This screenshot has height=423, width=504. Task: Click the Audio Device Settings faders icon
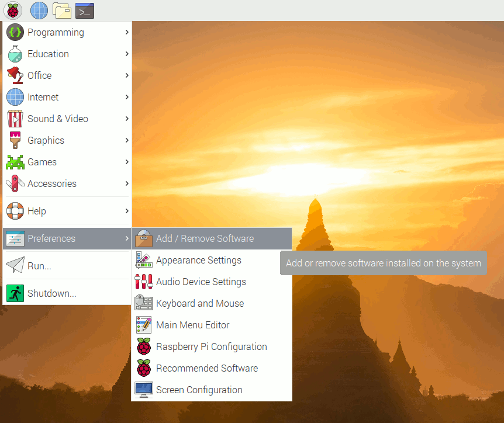click(144, 282)
